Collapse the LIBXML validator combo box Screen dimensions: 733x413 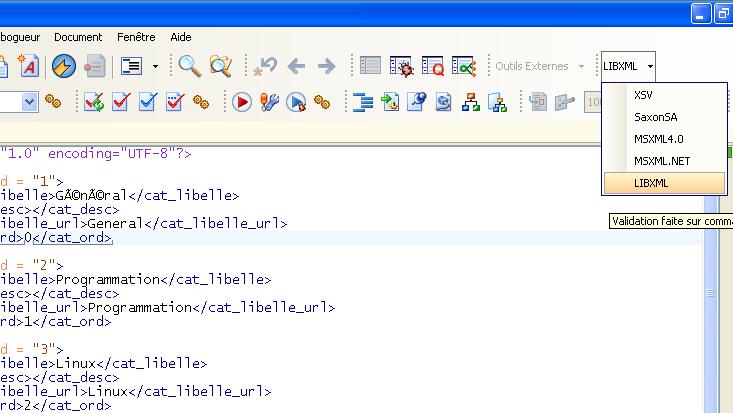point(650,66)
